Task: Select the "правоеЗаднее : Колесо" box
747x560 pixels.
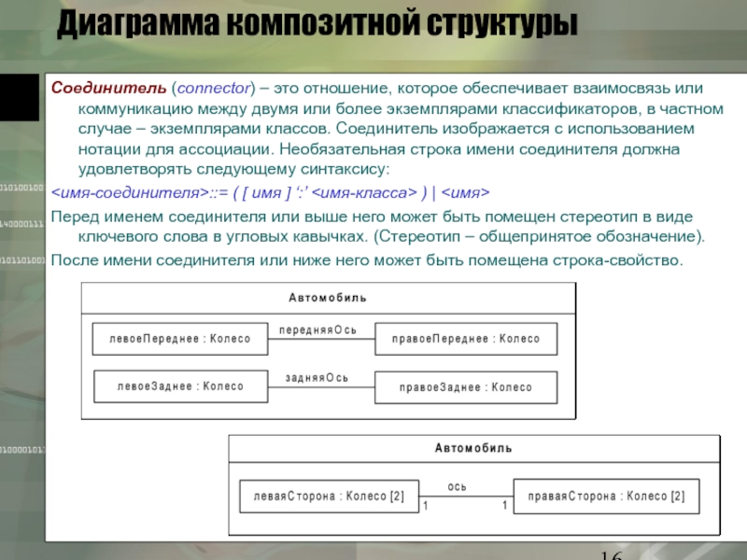Action: 465,387
